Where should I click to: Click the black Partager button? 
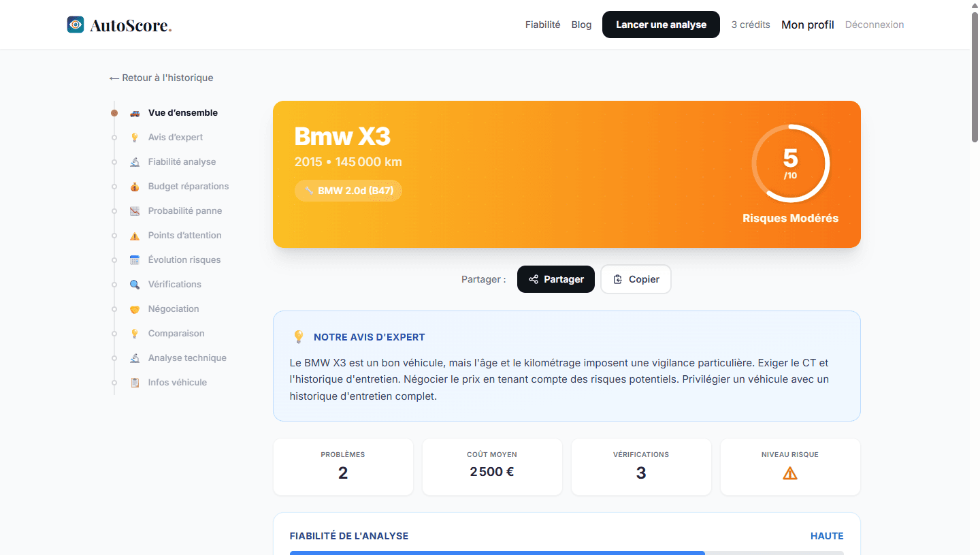click(x=556, y=279)
